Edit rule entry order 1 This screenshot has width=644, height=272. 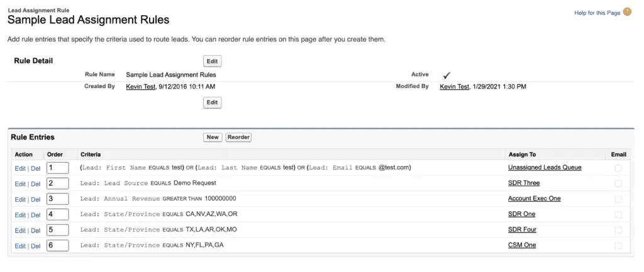click(20, 168)
